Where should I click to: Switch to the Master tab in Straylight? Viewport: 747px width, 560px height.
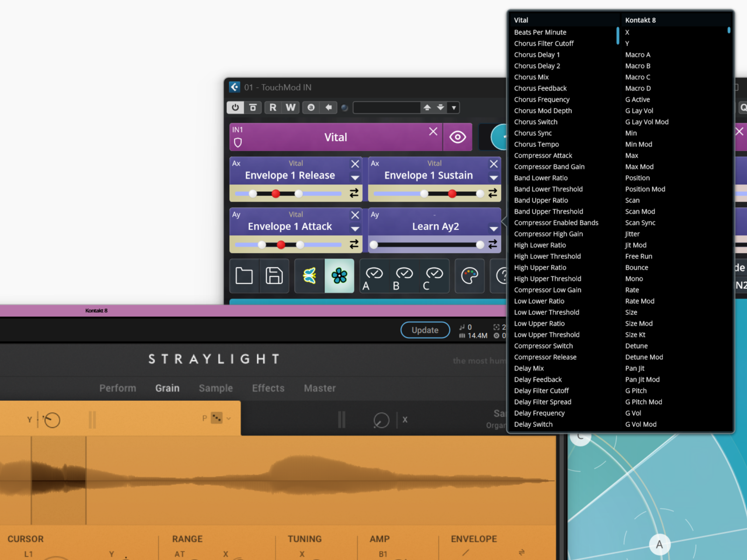tap(320, 388)
